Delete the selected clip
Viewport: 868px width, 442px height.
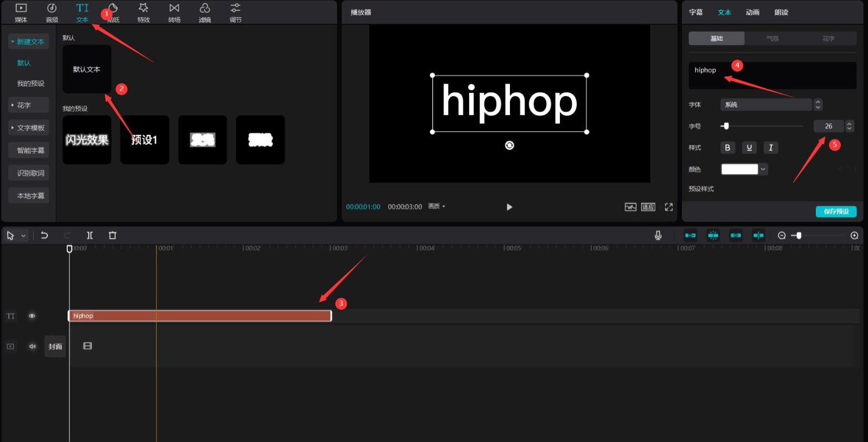(112, 235)
